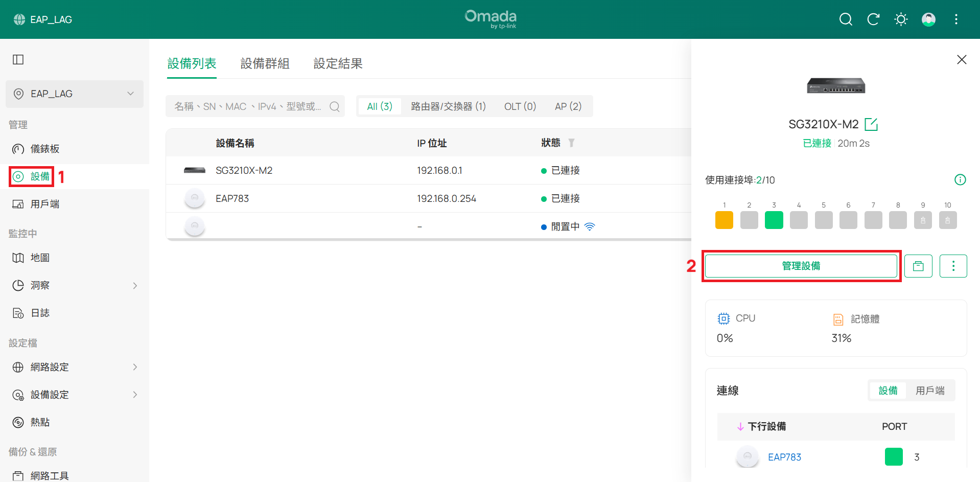The width and height of the screenshot is (980, 482).
Task: Select port 1 orange indicator
Action: point(724,220)
